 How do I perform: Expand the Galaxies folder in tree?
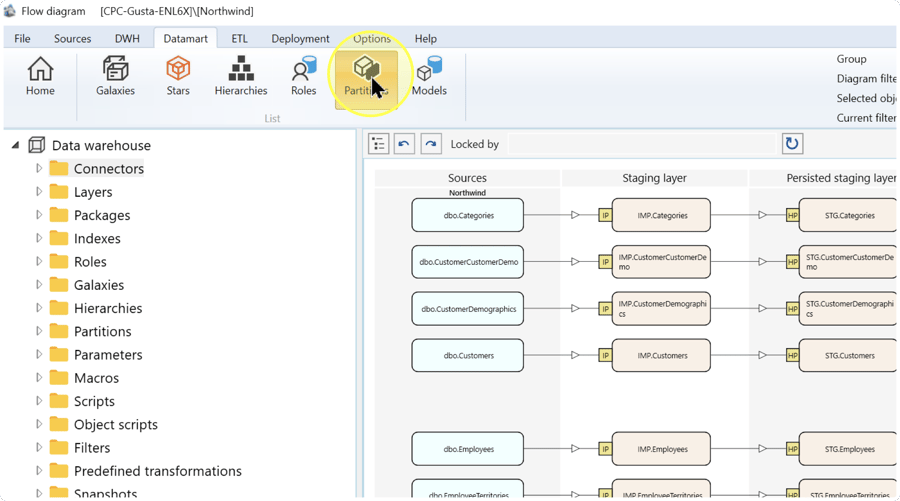tap(39, 285)
